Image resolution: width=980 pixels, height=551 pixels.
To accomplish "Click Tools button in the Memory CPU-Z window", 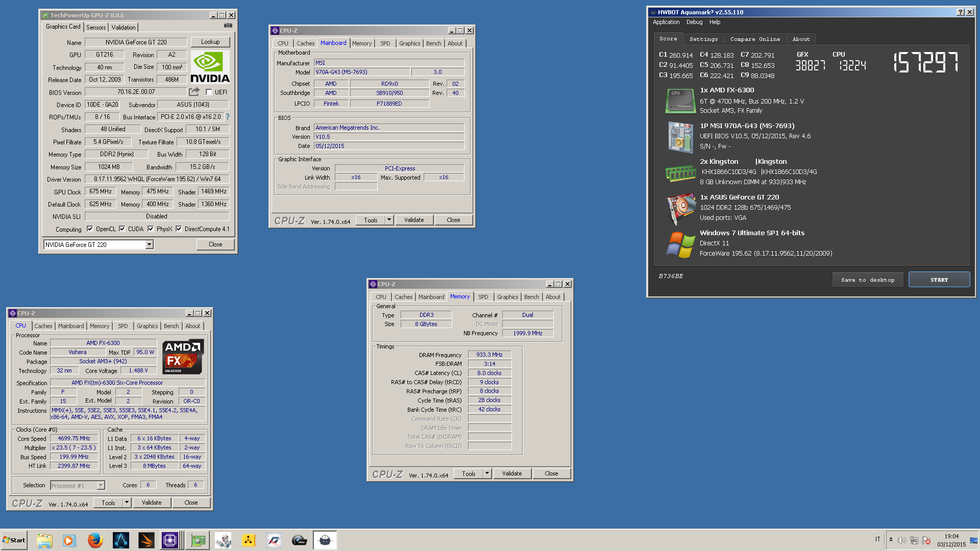I will coord(469,473).
